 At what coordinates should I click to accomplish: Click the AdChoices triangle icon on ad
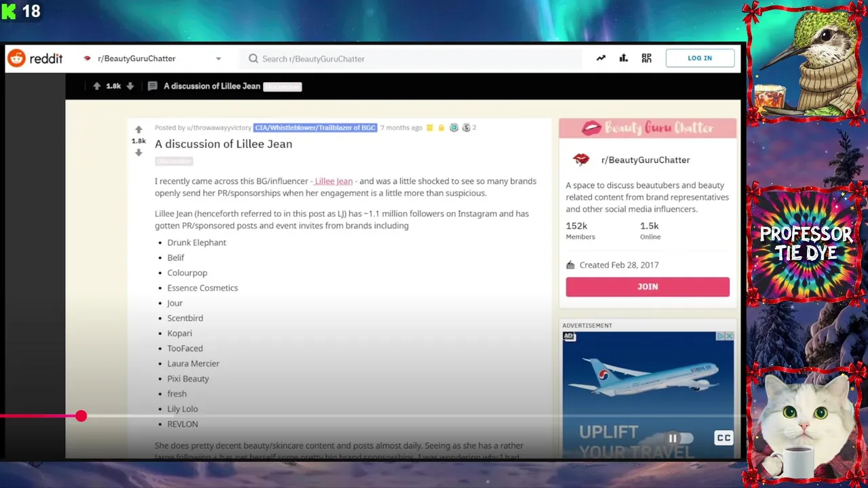pos(722,336)
